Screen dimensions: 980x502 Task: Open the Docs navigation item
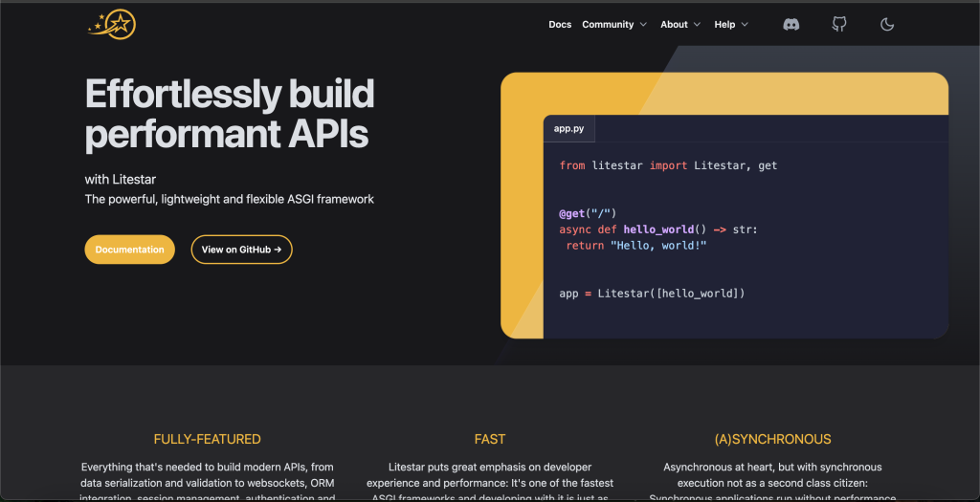[x=560, y=25]
